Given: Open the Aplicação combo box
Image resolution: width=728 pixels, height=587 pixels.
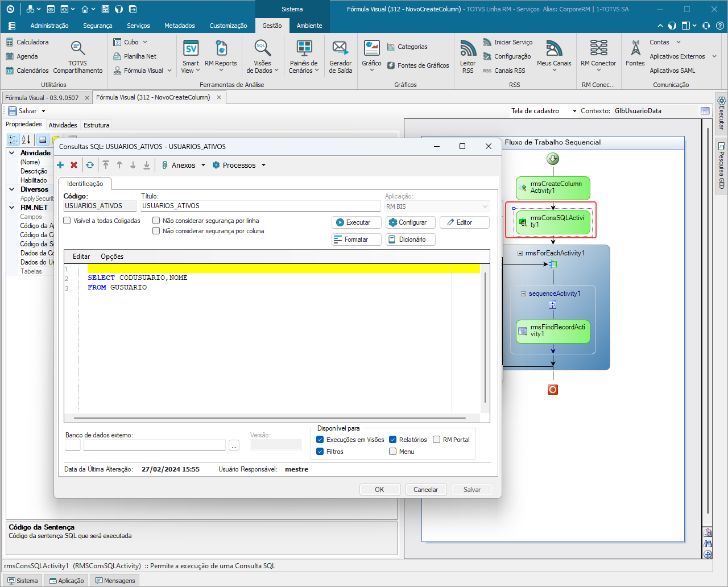Looking at the screenshot, I should [x=437, y=206].
